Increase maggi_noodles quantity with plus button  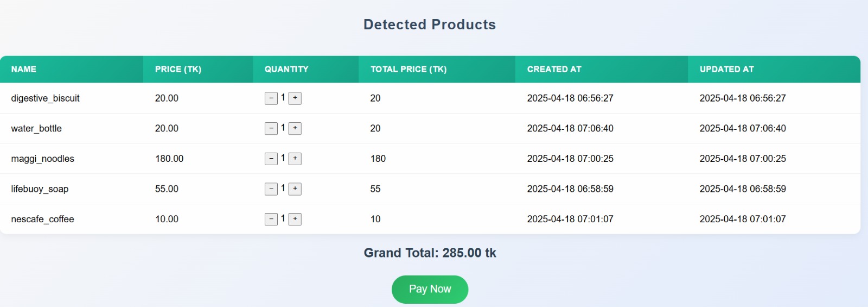[295, 159]
